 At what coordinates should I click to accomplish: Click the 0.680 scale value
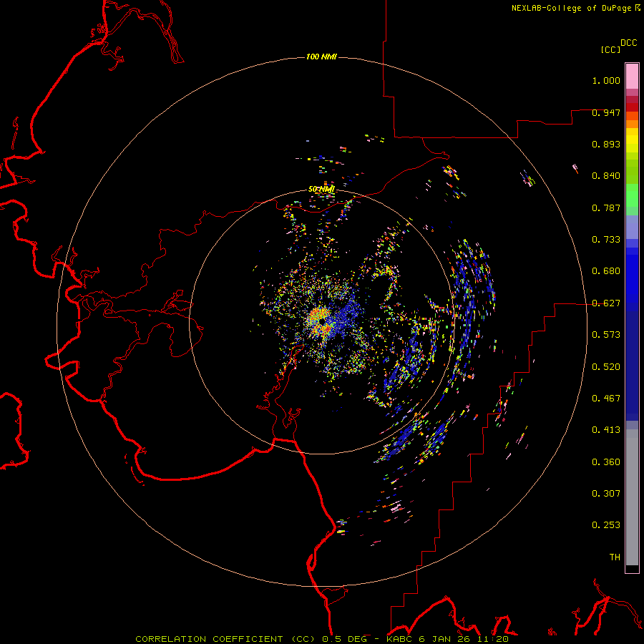(606, 271)
